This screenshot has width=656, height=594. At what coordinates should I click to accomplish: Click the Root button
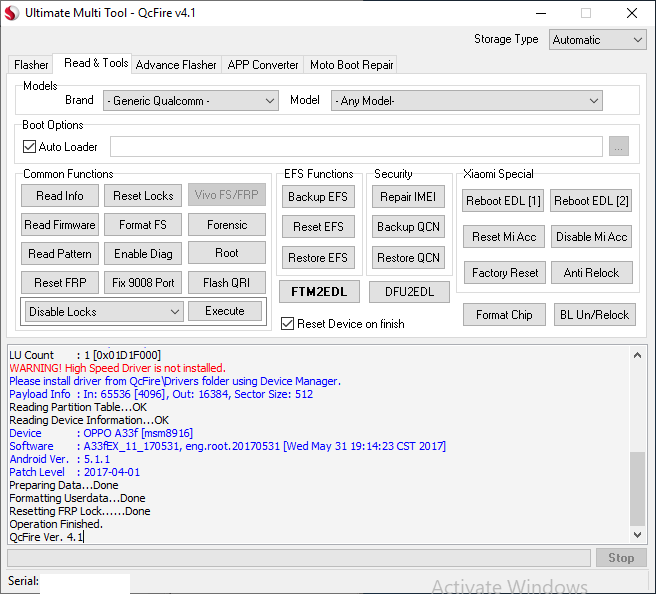[227, 253]
